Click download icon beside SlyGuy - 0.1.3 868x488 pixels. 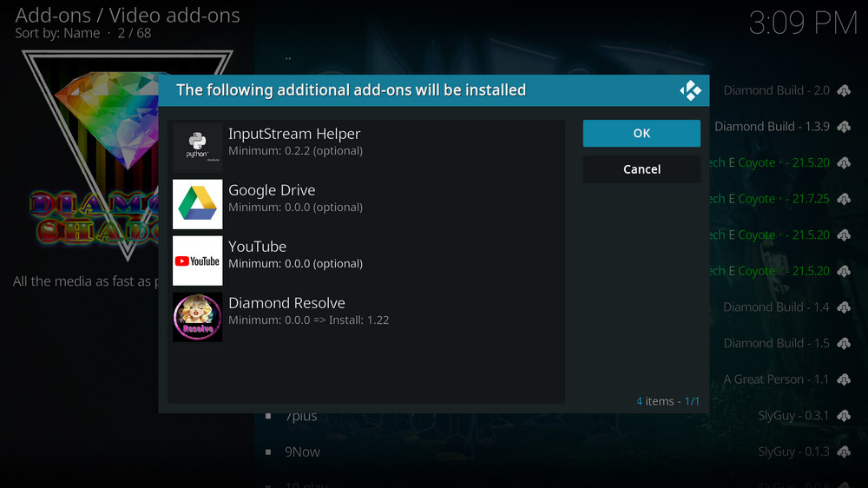pyautogui.click(x=844, y=452)
